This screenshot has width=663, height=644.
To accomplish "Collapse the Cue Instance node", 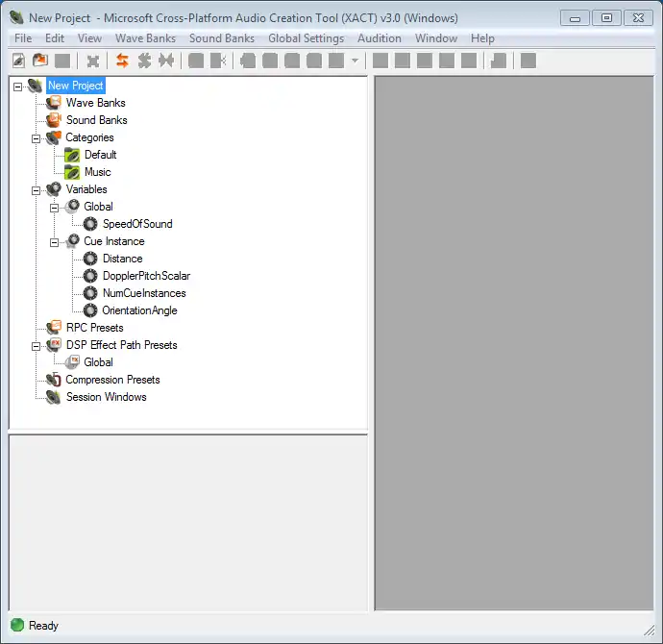I will 55,241.
